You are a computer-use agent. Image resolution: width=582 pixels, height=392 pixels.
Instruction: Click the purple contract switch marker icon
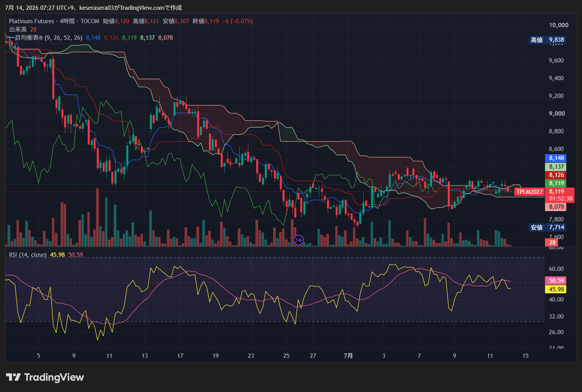(x=299, y=240)
